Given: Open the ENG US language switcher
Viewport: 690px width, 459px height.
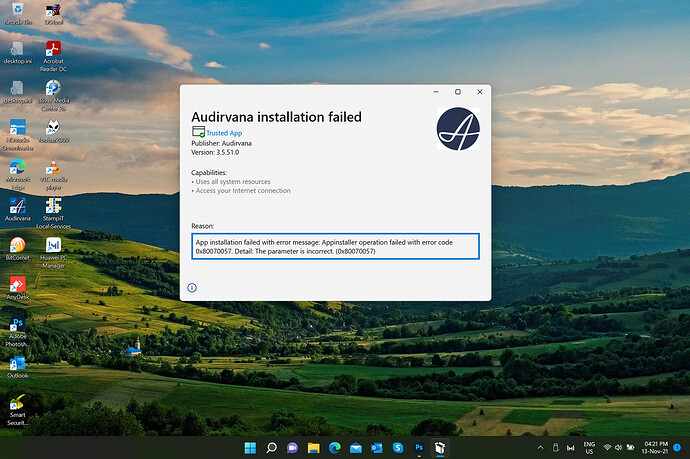Looking at the screenshot, I should [x=589, y=448].
